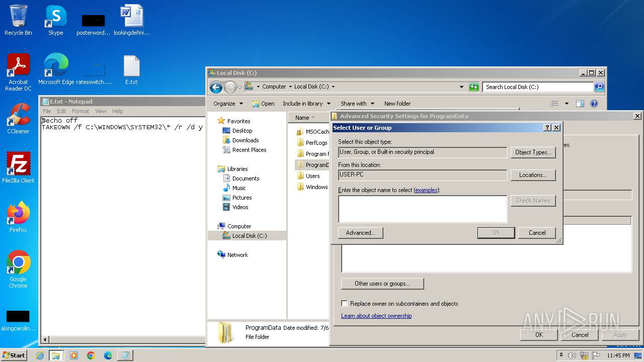
Task: Open Acrobat Reader DC shortcut
Action: click(18, 72)
